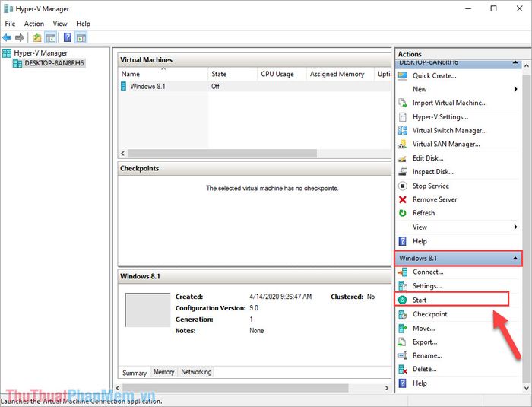Click the Hyper-V Settings... action

click(x=440, y=117)
